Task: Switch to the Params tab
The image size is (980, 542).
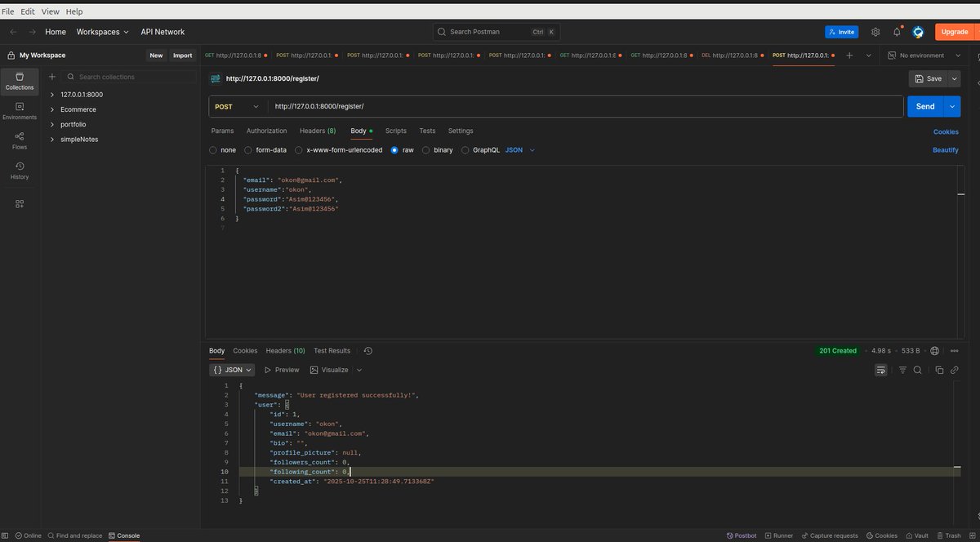Action: 222,131
